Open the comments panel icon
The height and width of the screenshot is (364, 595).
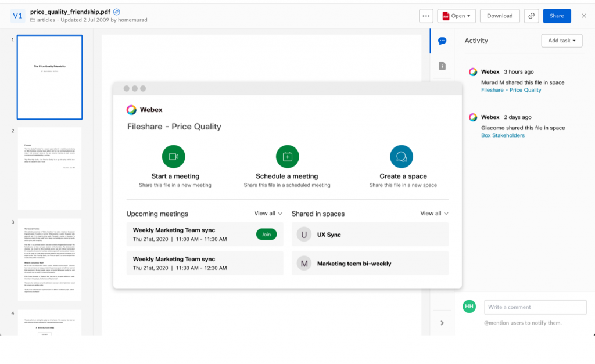[x=442, y=41]
